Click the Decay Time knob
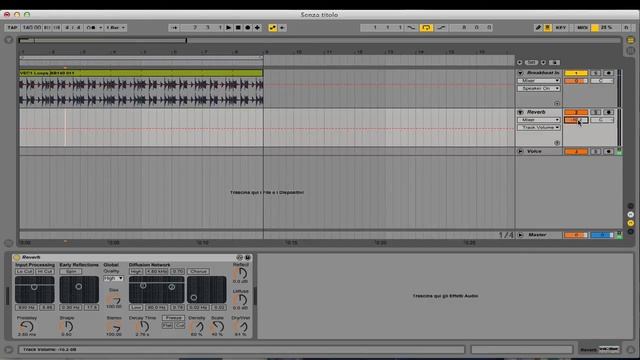Viewport: 640px width, 360px height. [142, 327]
